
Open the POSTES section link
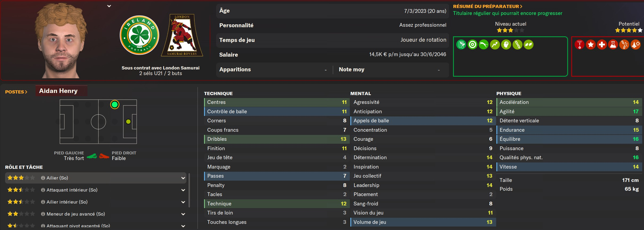(16, 92)
